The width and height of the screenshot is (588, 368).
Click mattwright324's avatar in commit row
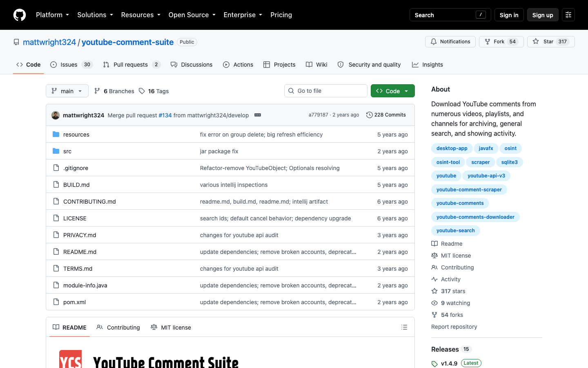tap(56, 115)
